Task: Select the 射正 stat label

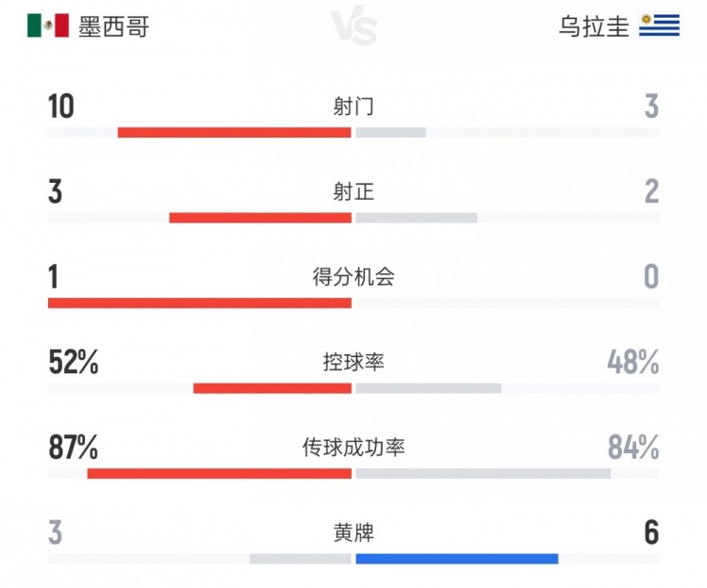Action: tap(353, 192)
